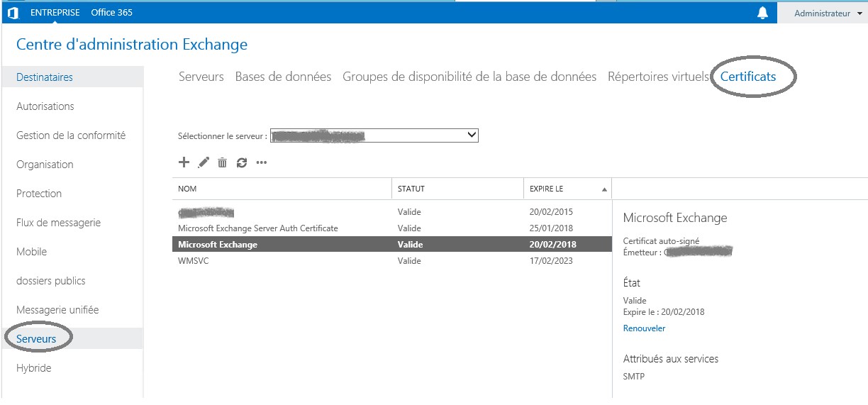
Task: Select Messagerie unifiée in the sidebar
Action: pos(57,310)
